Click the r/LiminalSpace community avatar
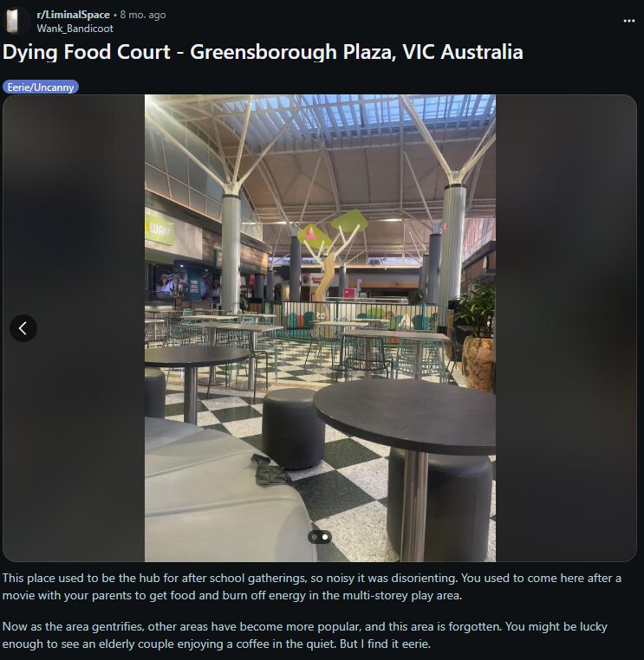 tap(15, 21)
